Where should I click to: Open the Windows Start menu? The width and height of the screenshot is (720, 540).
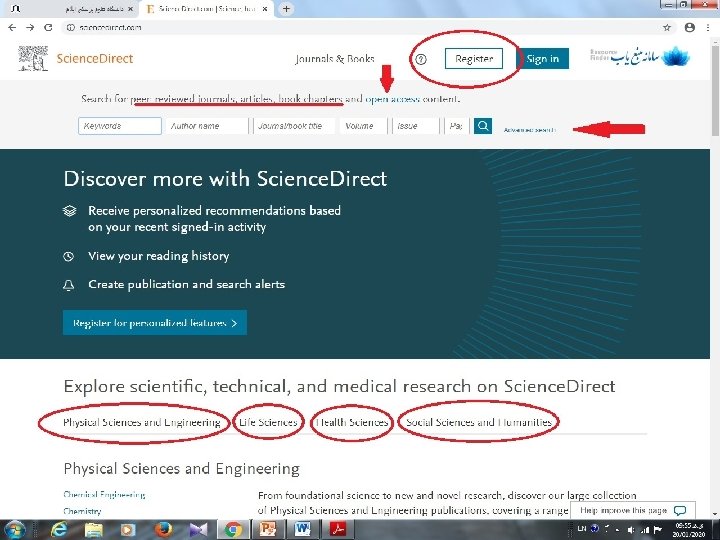[15, 530]
